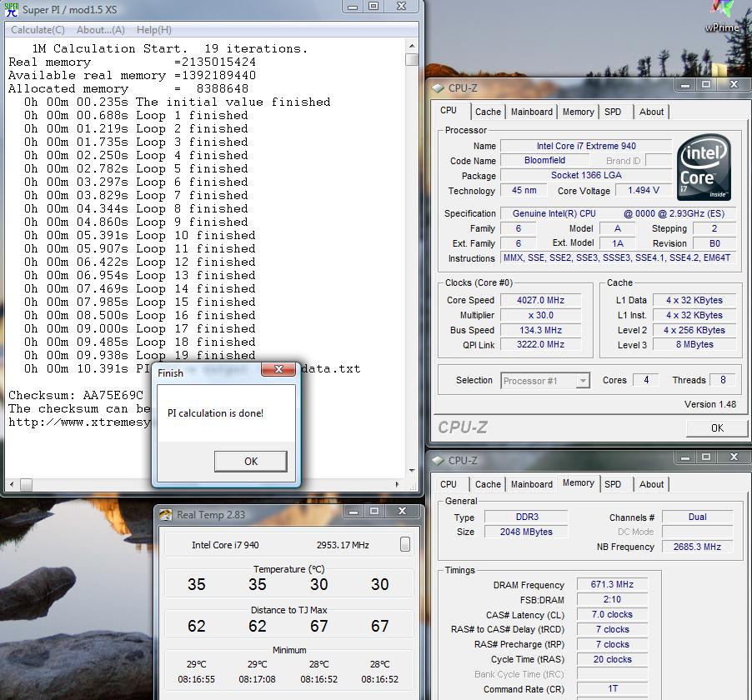Viewport: 752px width, 700px height.
Task: Click the Bus Speed value 134.3 MHz
Action: pos(540,330)
